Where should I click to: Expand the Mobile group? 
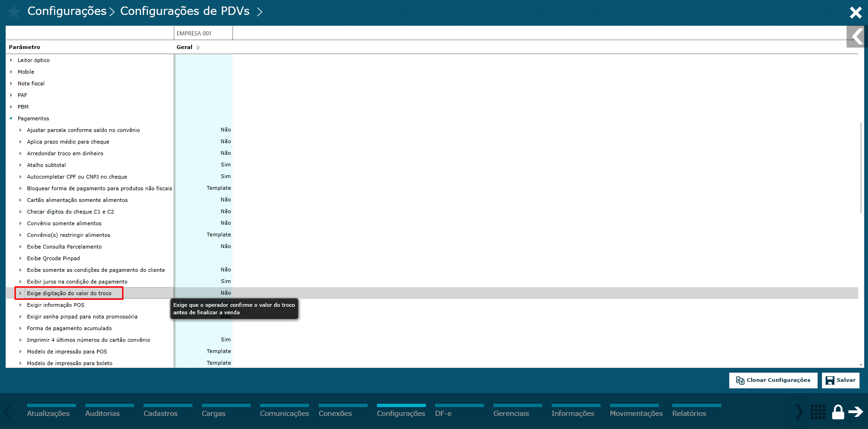11,72
